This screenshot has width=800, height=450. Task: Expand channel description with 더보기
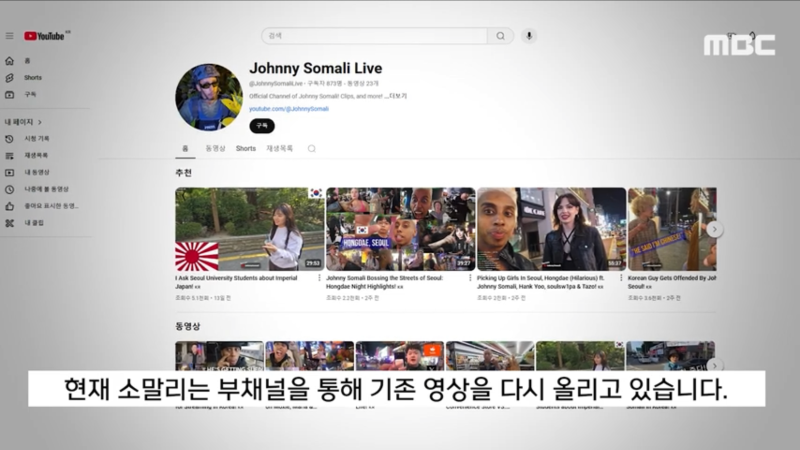tap(398, 96)
